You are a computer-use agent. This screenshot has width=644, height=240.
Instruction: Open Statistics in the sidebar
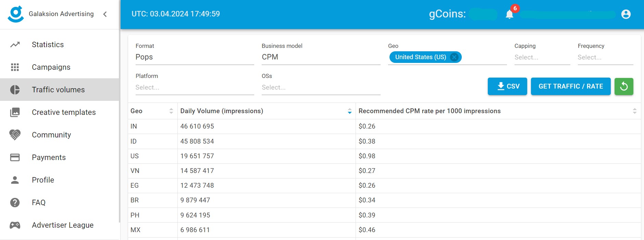pos(60,44)
